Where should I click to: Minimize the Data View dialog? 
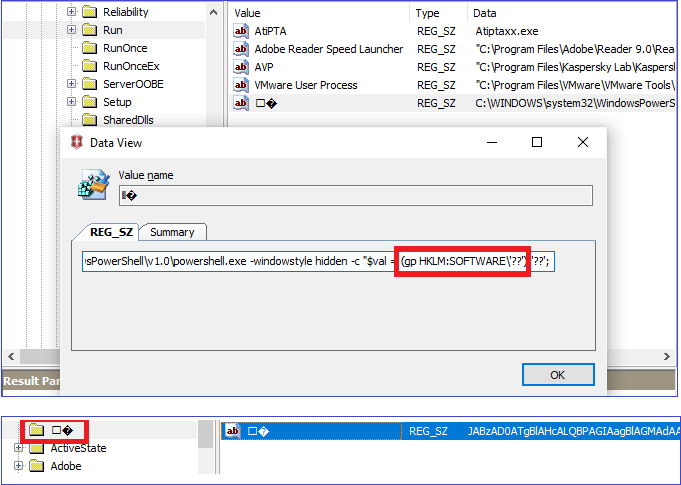(x=492, y=142)
